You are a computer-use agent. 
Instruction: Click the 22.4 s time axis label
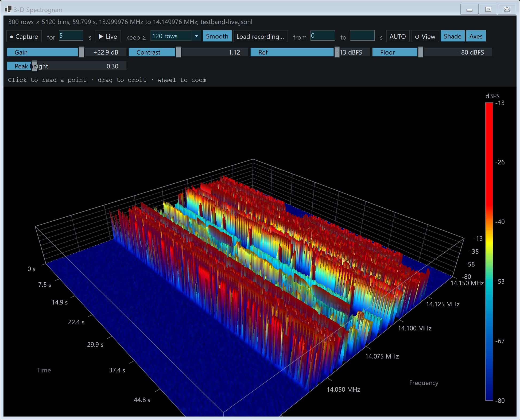point(76,322)
